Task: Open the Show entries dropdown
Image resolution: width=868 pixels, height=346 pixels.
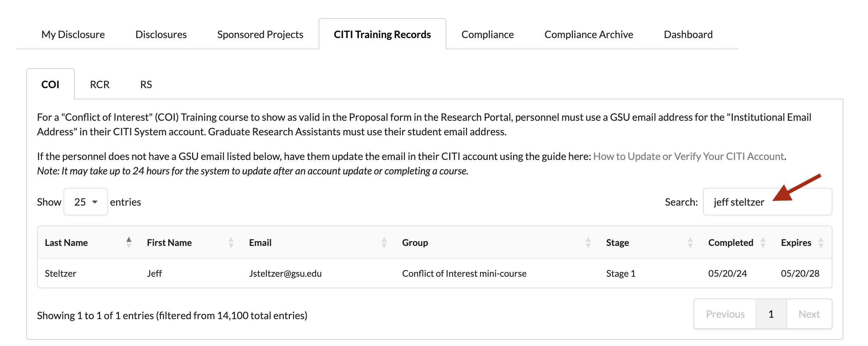Action: [x=86, y=202]
